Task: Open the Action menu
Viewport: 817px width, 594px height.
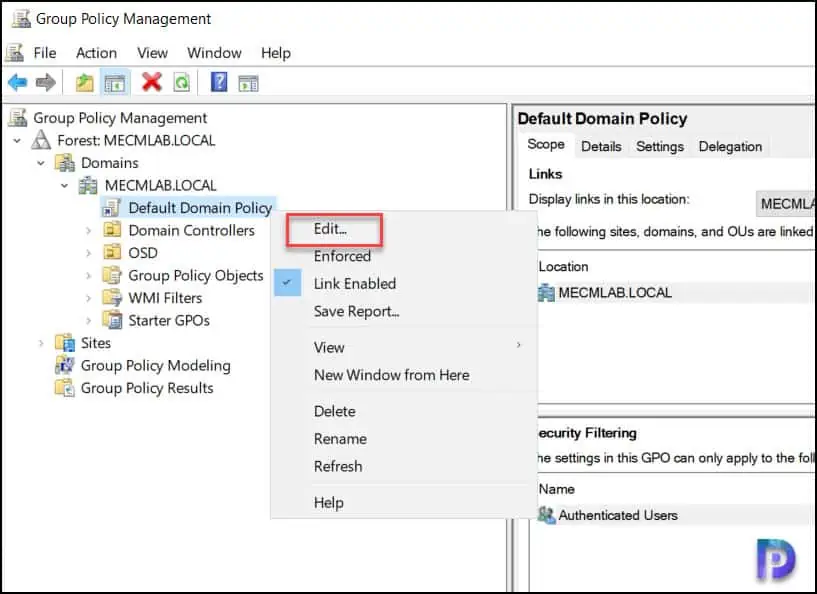Action: pos(96,53)
